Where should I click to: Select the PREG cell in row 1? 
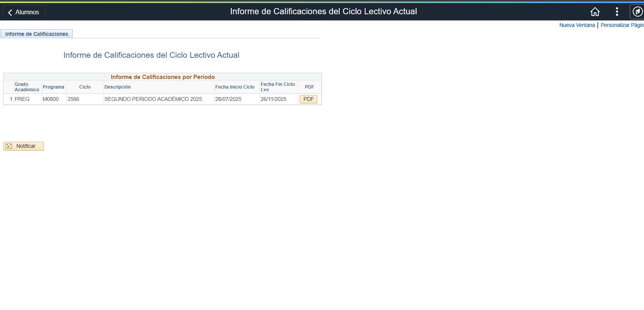(22, 99)
